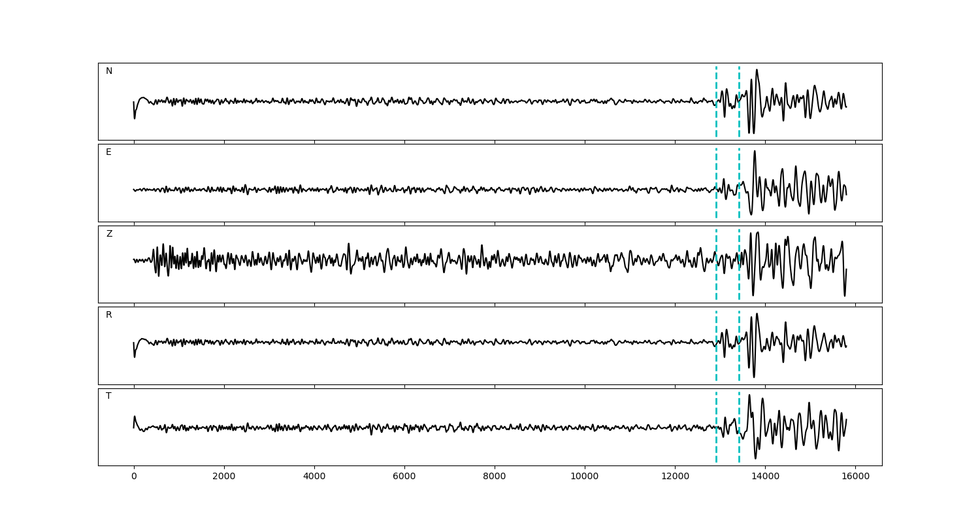980x523 pixels.
Task: Click the second dashed cyan line in N panel
Action: pos(739,85)
